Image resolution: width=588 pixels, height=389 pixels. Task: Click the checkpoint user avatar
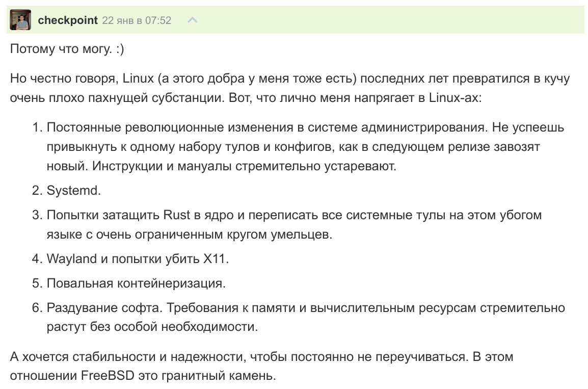coord(20,20)
